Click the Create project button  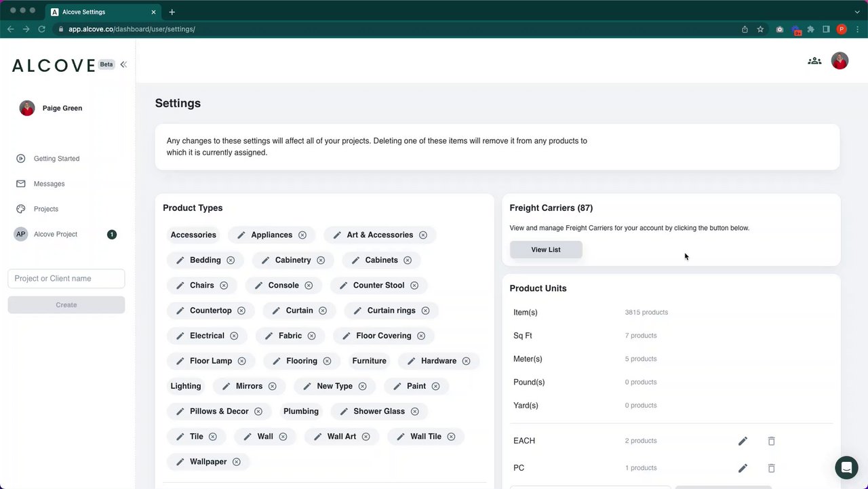pyautogui.click(x=66, y=305)
